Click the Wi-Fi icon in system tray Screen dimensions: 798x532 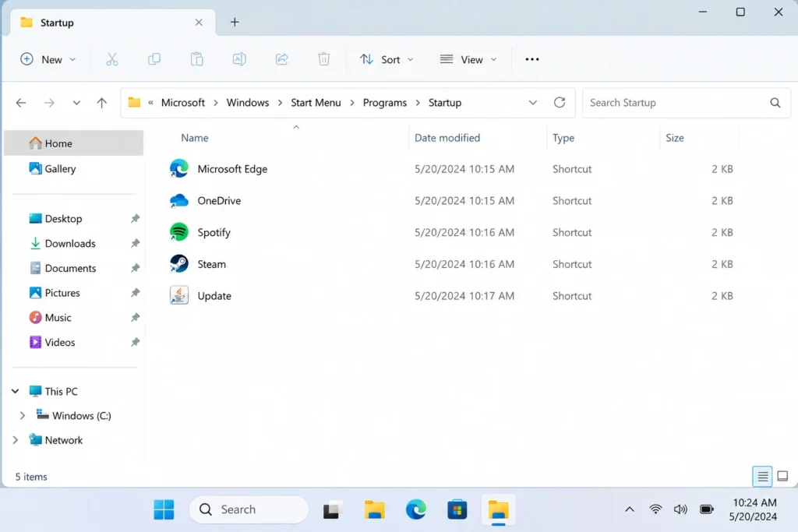[655, 509]
